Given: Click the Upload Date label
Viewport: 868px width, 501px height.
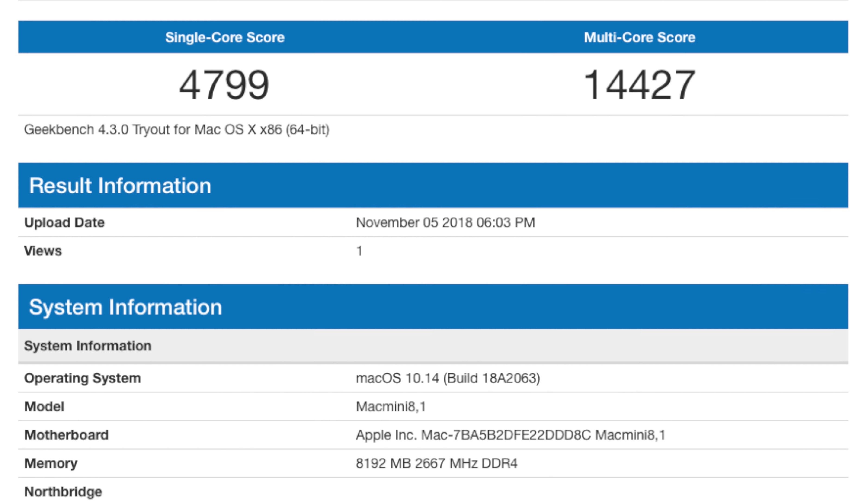Looking at the screenshot, I should [64, 223].
